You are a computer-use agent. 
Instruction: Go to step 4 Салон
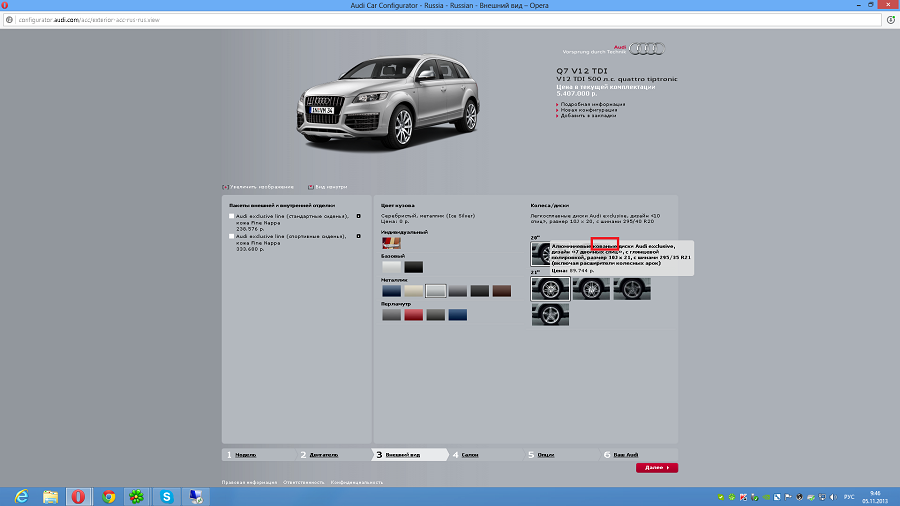click(470, 455)
